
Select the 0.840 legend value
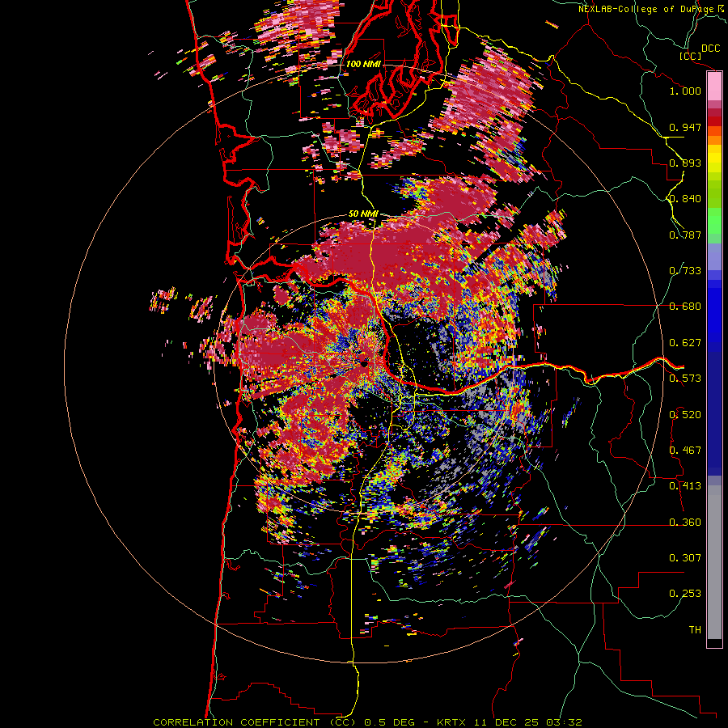pos(685,199)
